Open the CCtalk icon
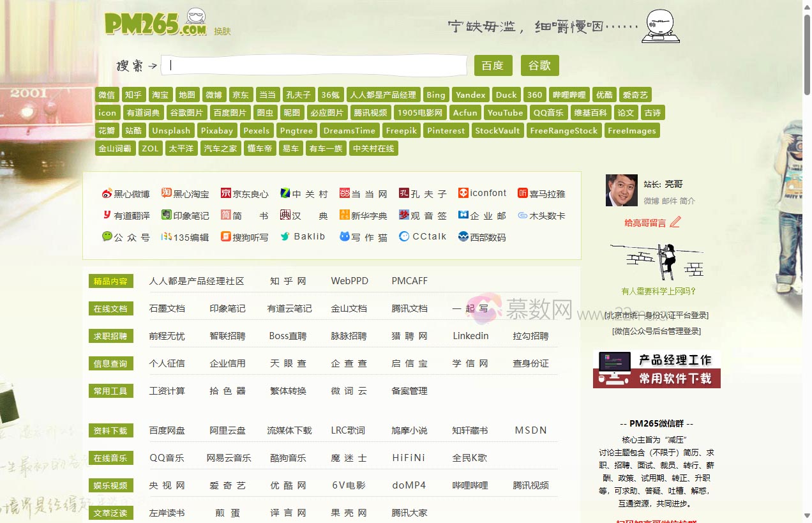 (403, 236)
